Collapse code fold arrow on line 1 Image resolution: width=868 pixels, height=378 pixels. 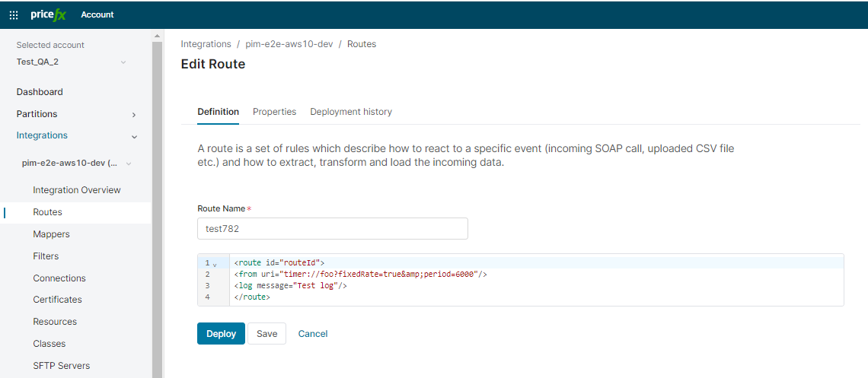(x=215, y=264)
